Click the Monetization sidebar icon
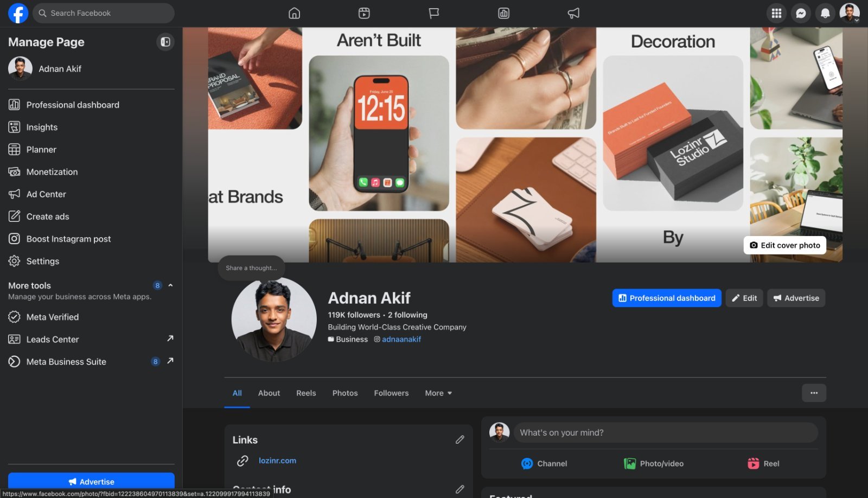This screenshot has width=868, height=498. [x=14, y=171]
